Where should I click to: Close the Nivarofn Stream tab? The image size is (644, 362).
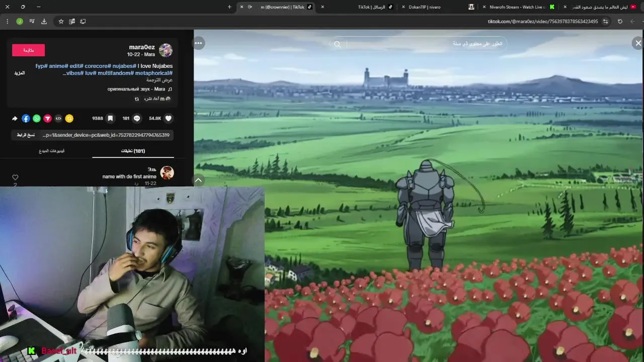click(x=484, y=7)
